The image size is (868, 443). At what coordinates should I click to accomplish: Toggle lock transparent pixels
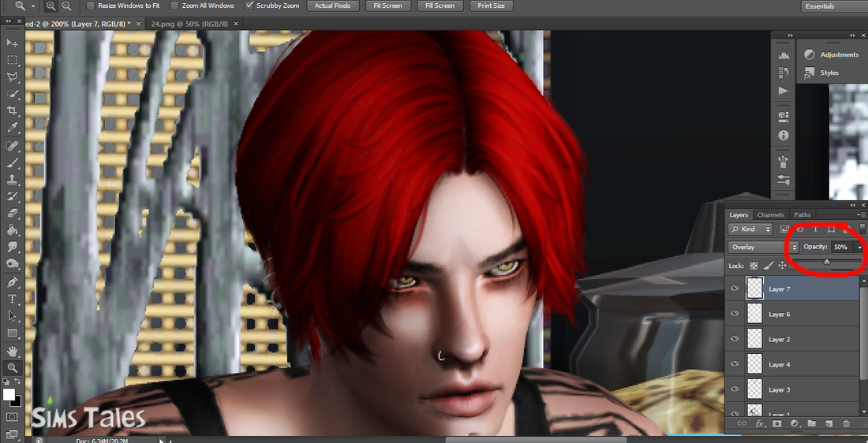(754, 266)
